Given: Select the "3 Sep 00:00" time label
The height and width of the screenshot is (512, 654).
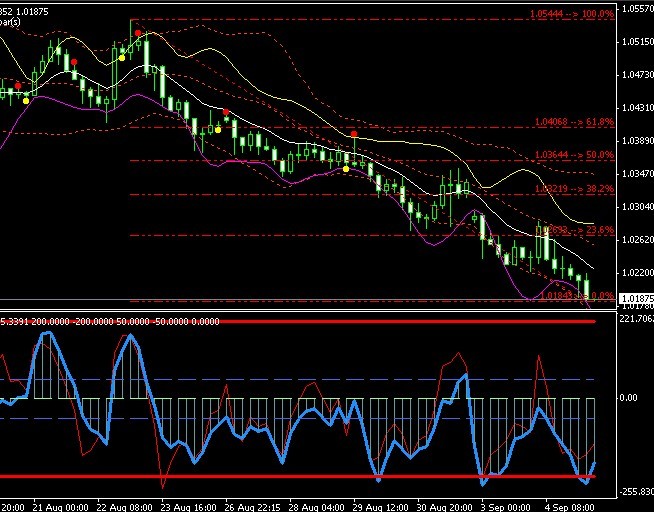Looking at the screenshot, I should tap(506, 507).
